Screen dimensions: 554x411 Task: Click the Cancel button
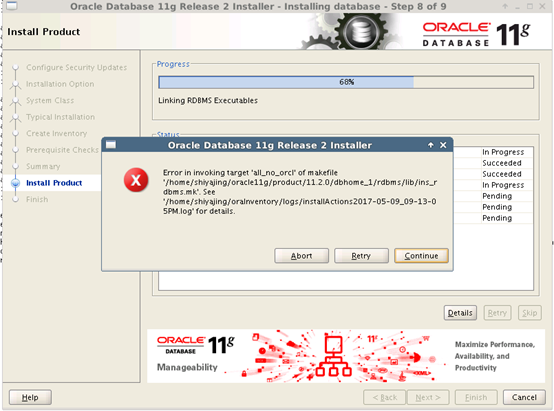coord(524,397)
